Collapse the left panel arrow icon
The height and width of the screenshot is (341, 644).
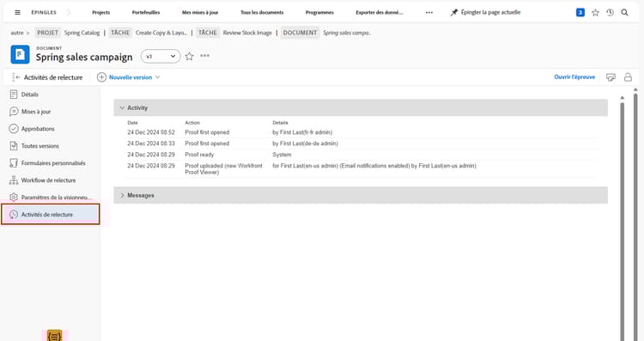[x=16, y=76]
